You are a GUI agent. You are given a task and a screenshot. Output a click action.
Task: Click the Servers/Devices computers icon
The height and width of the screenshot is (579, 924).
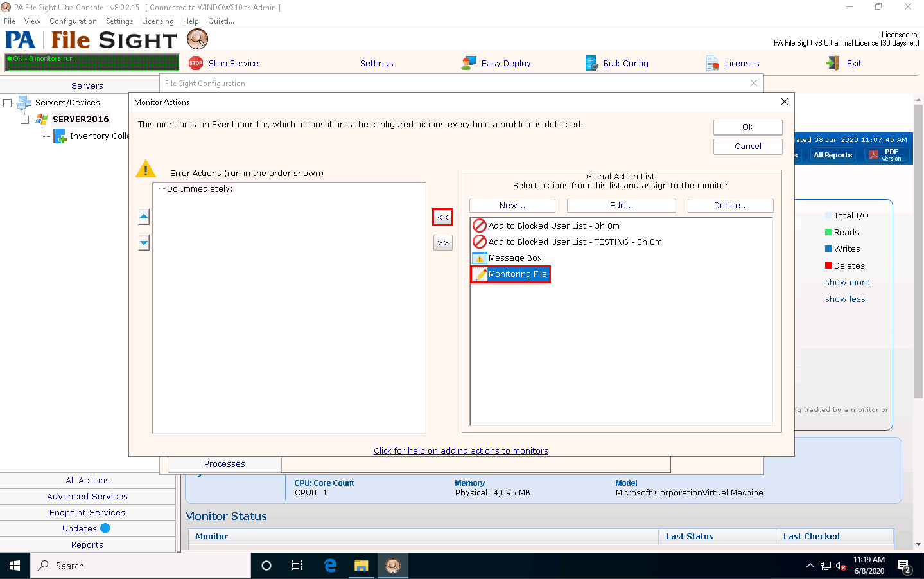pos(24,102)
